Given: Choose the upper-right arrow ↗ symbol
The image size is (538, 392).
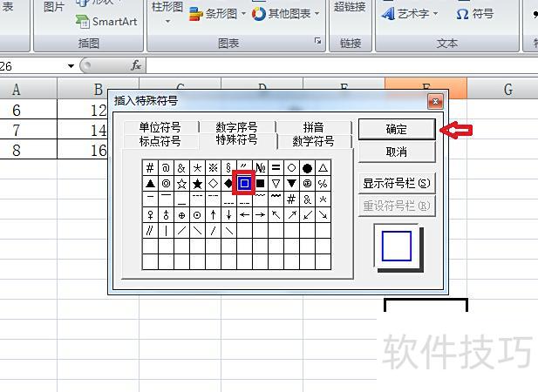Looking at the screenshot, I should 291,215.
